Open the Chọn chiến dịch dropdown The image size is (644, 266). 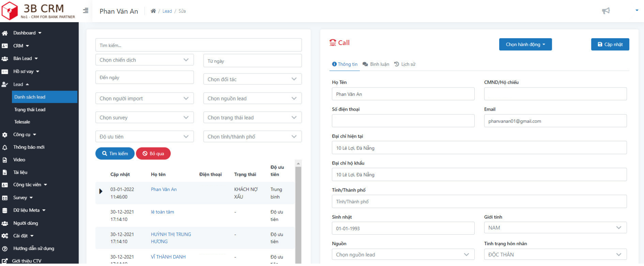point(144,60)
